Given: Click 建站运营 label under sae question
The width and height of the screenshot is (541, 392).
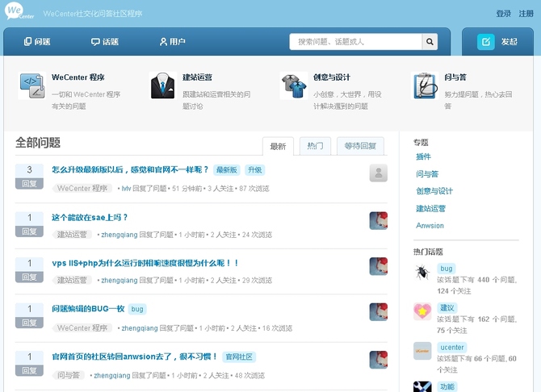Looking at the screenshot, I should 72,235.
